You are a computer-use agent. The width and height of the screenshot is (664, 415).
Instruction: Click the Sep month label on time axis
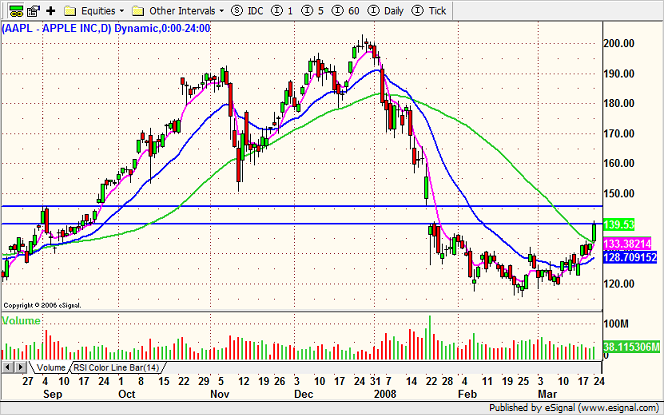point(53,394)
